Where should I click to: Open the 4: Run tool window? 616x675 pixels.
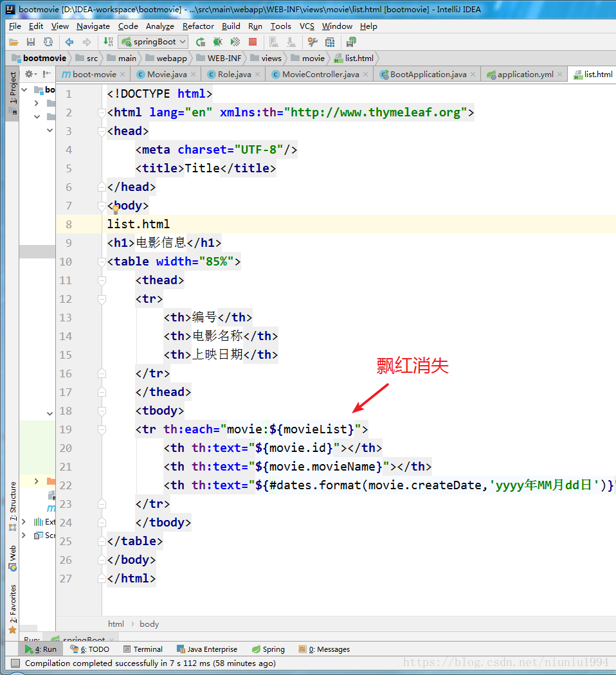click(41, 649)
